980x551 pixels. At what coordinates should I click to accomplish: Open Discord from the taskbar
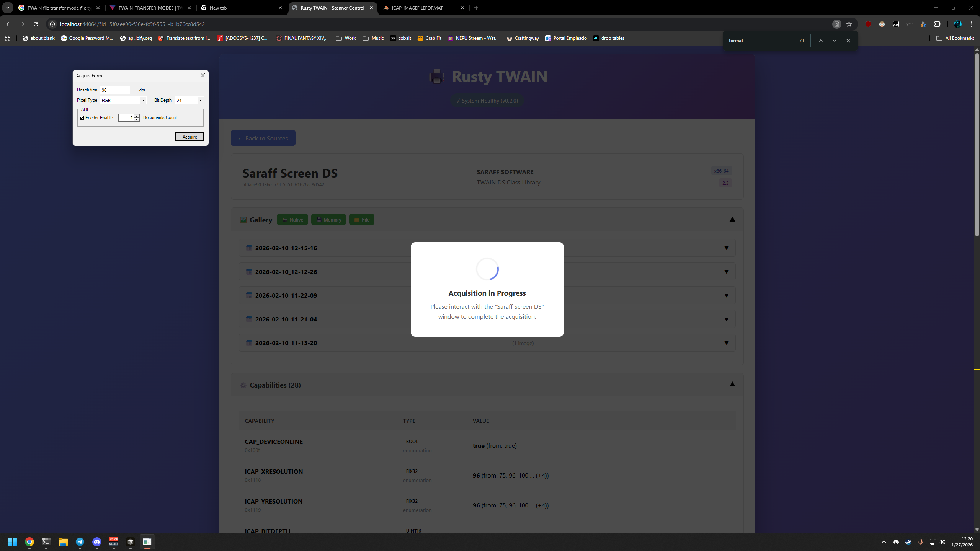pyautogui.click(x=97, y=542)
